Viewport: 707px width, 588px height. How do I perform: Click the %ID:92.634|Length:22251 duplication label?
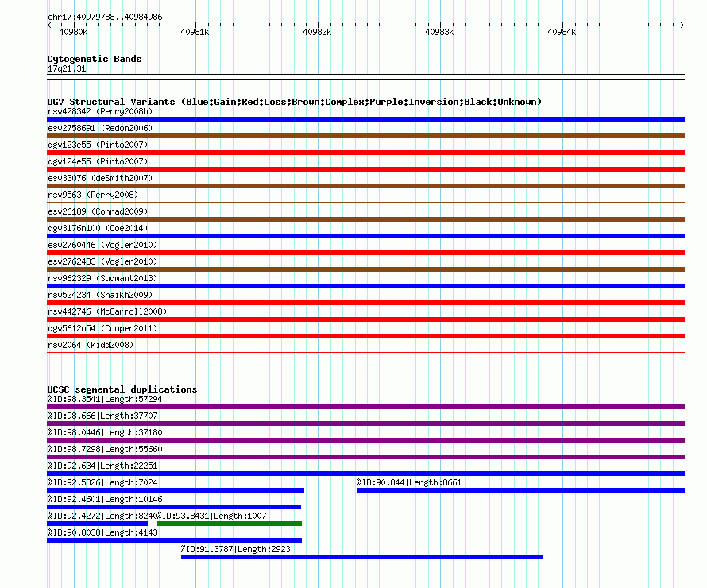[102, 466]
